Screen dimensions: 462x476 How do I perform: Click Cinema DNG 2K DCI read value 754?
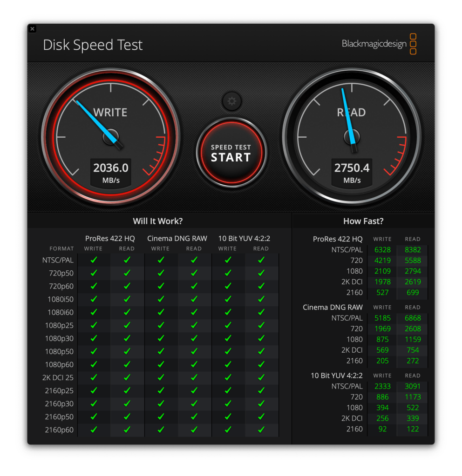click(x=413, y=350)
